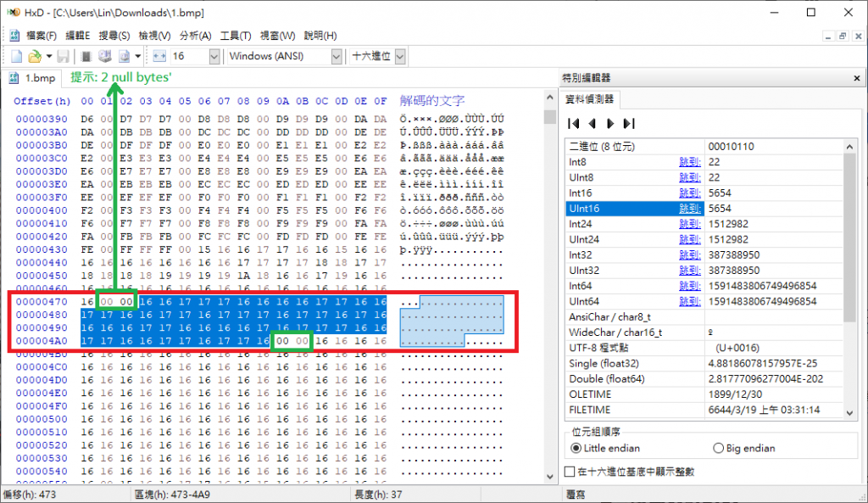Viewport: 868px width, 503px height.
Task: Select Little endian byte order
Action: point(605,448)
